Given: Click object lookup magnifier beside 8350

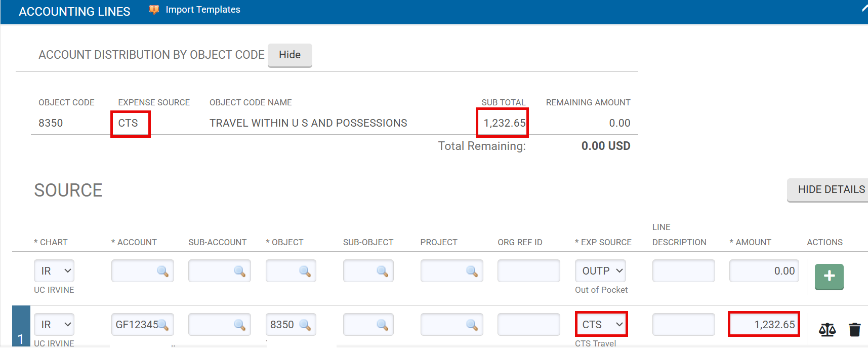Looking at the screenshot, I should pyautogui.click(x=305, y=325).
